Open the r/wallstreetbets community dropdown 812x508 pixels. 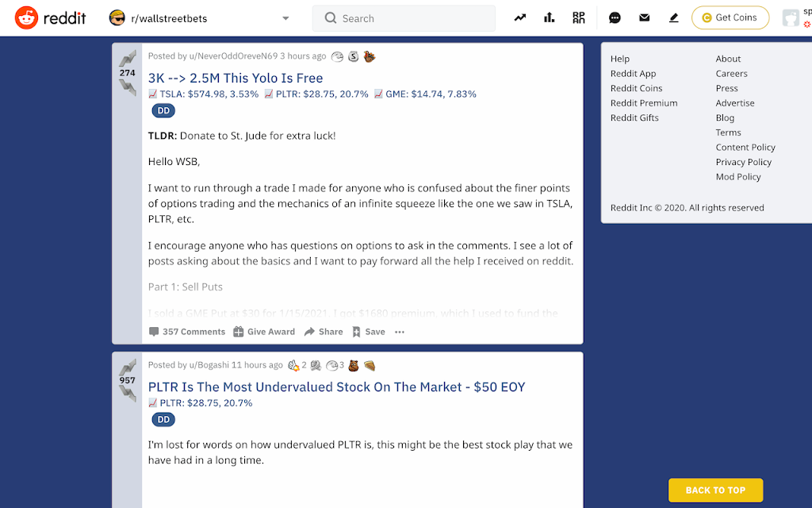coord(199,18)
